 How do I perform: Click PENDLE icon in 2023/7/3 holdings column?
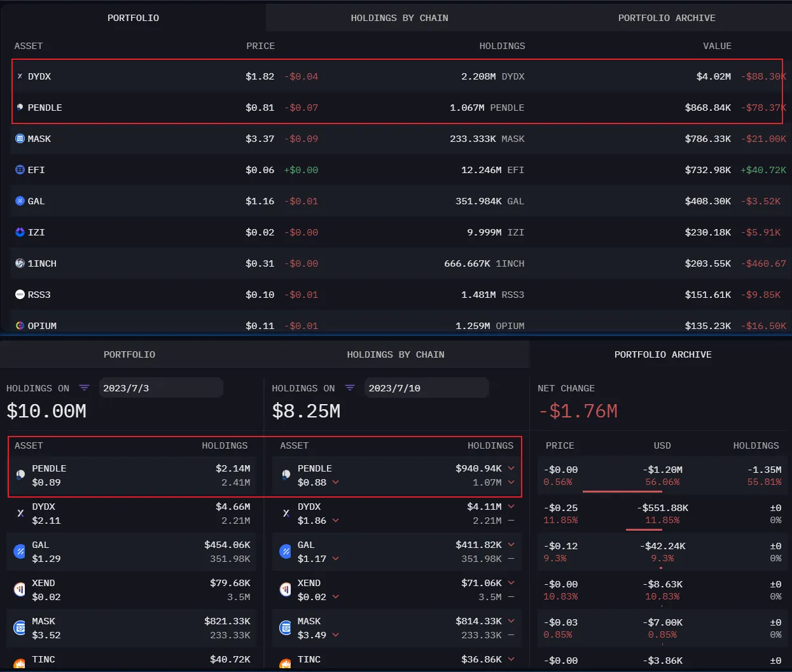(x=20, y=475)
